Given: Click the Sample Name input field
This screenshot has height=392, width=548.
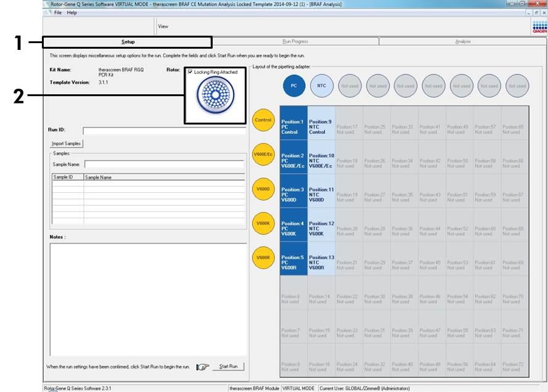Looking at the screenshot, I should click(x=164, y=164).
